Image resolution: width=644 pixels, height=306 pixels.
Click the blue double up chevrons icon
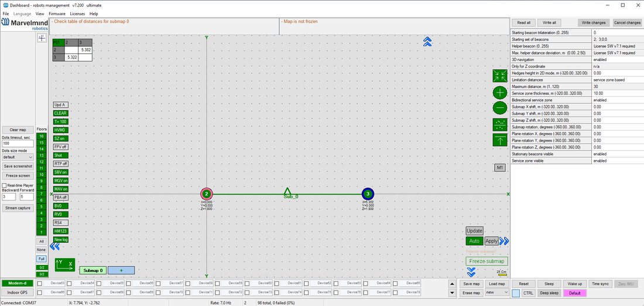(x=427, y=41)
